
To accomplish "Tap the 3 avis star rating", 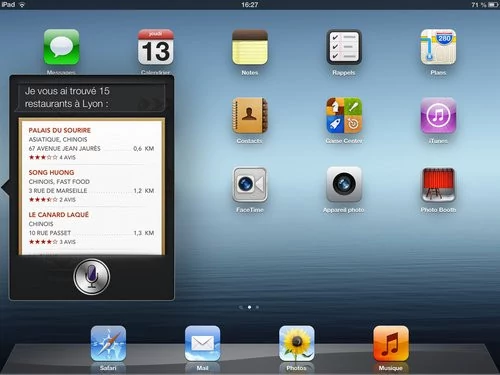I will [x=52, y=242].
